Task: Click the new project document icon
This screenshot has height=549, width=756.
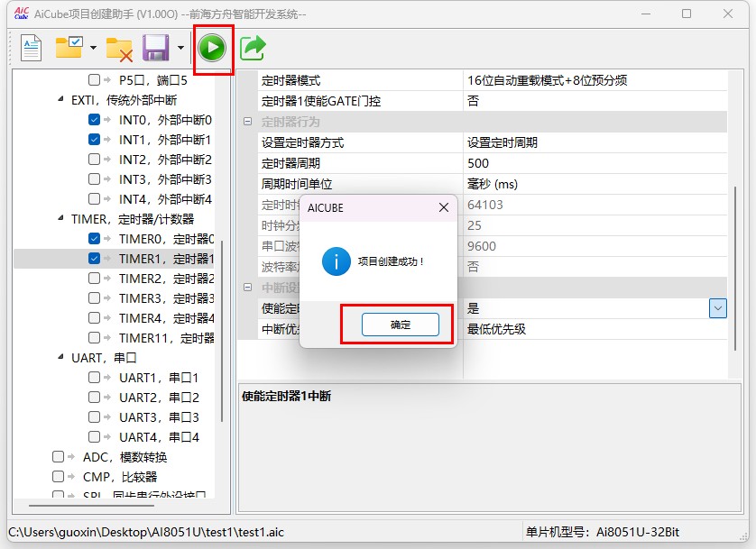Action: pos(32,48)
